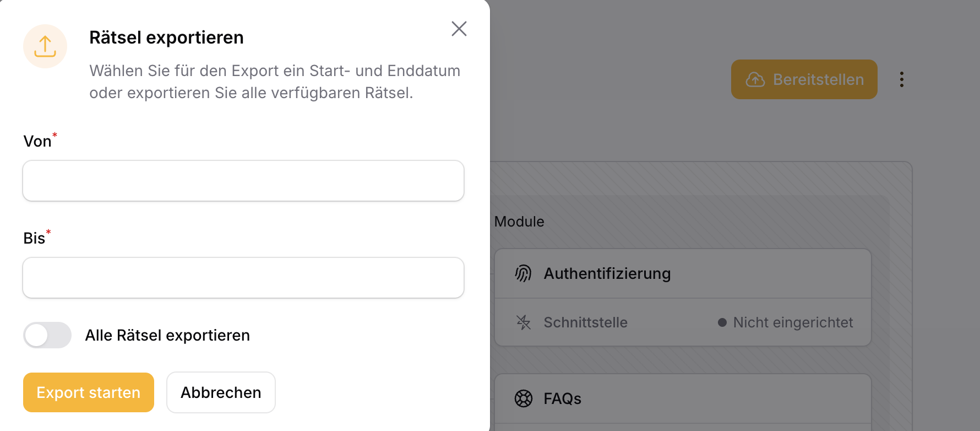Click the red asterisk next to Von
Viewport: 980px width, 431px height.
tap(55, 134)
